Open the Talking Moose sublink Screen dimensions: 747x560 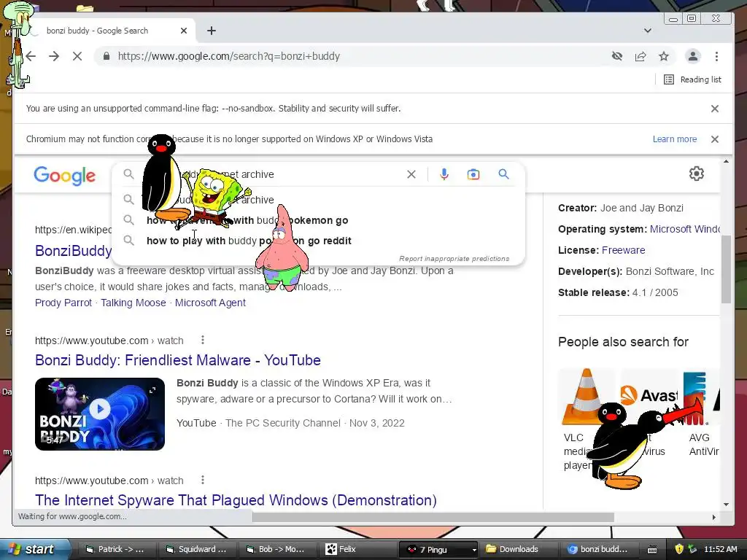pyautogui.click(x=133, y=303)
